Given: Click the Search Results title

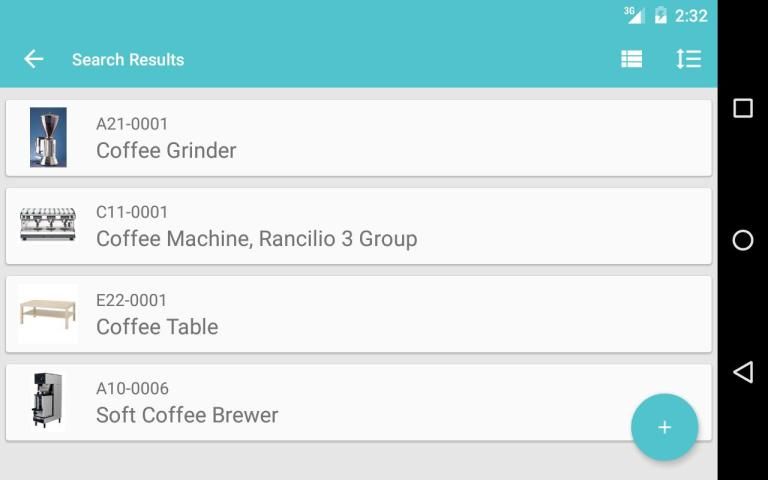Looking at the screenshot, I should 128,60.
